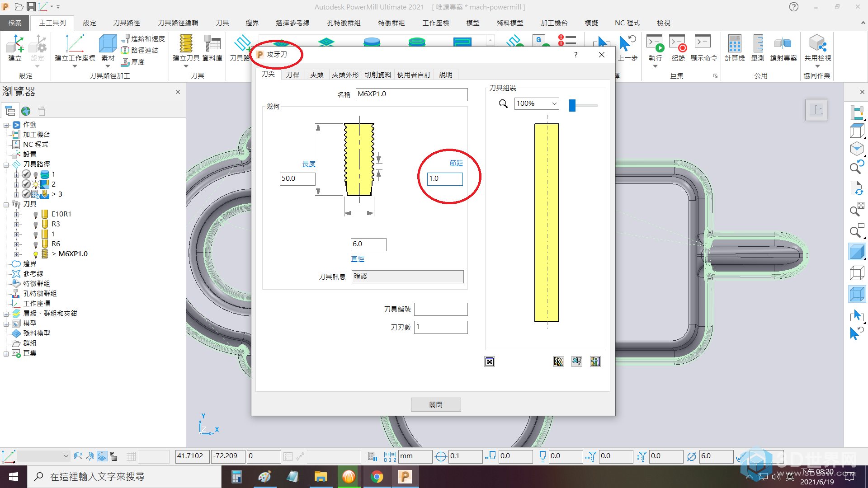Click the length field showing 50.0
This screenshot has width=868, height=488.
click(x=297, y=179)
